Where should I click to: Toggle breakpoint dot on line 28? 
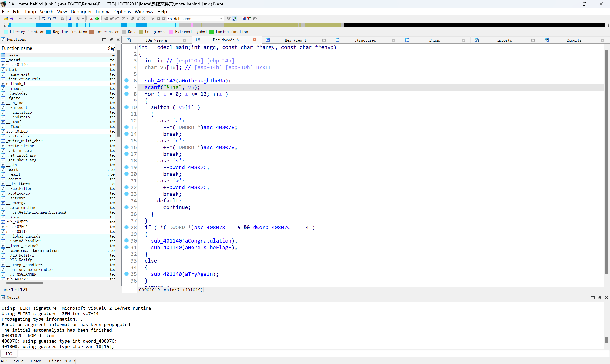[x=127, y=227]
